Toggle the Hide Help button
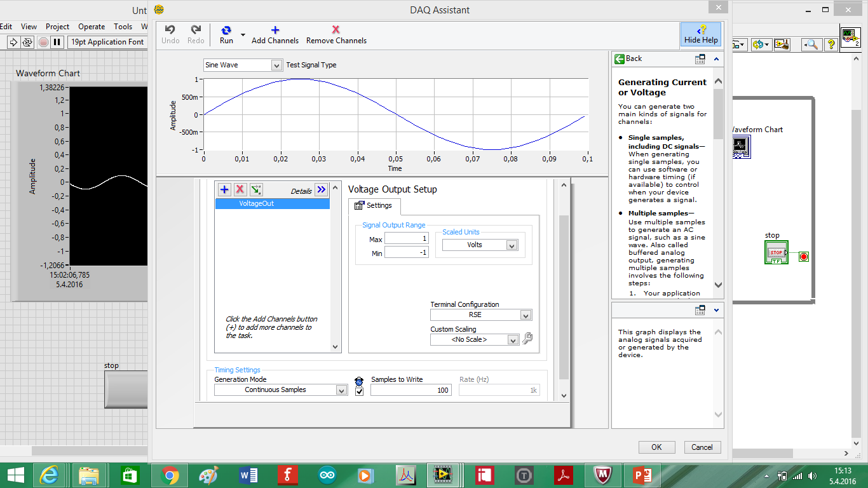 pyautogui.click(x=701, y=34)
